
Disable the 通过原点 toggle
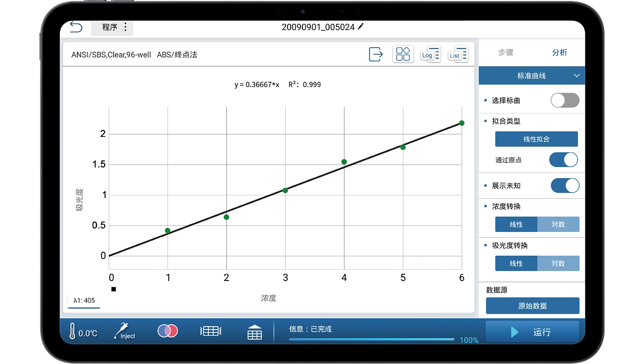pos(563,160)
